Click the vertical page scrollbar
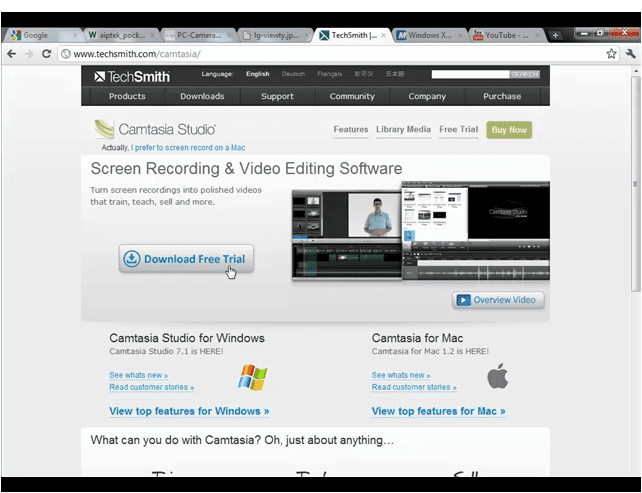 [x=635, y=183]
